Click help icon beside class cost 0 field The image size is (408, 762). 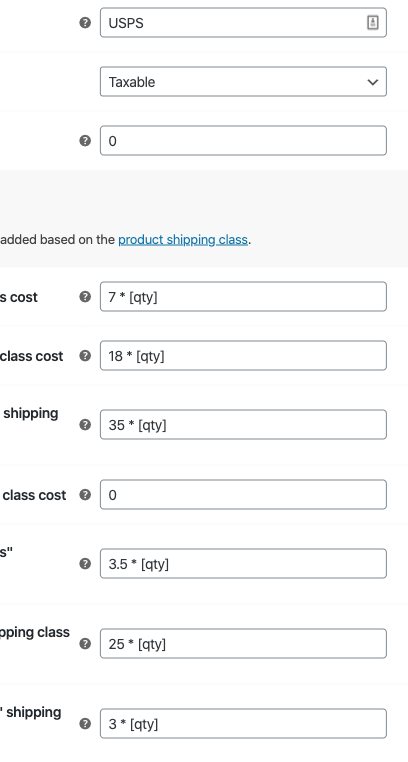[85, 495]
